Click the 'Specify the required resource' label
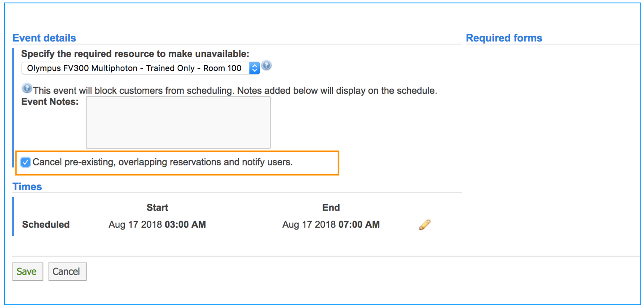 coord(135,54)
